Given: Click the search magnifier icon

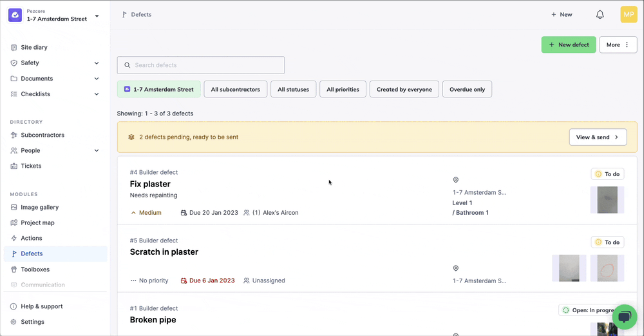Looking at the screenshot, I should pyautogui.click(x=128, y=65).
